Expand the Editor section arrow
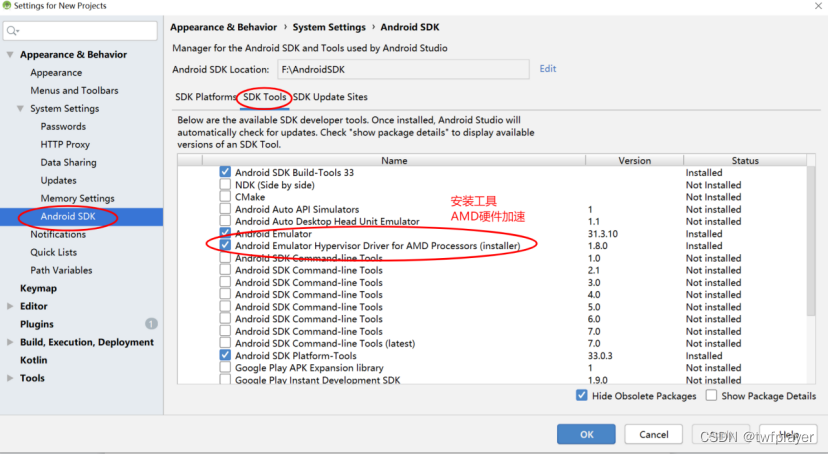829x454 pixels. [10, 306]
